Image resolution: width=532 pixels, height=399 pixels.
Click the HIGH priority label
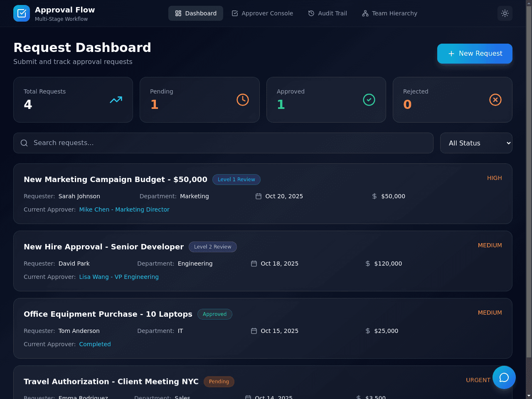[x=495, y=178]
